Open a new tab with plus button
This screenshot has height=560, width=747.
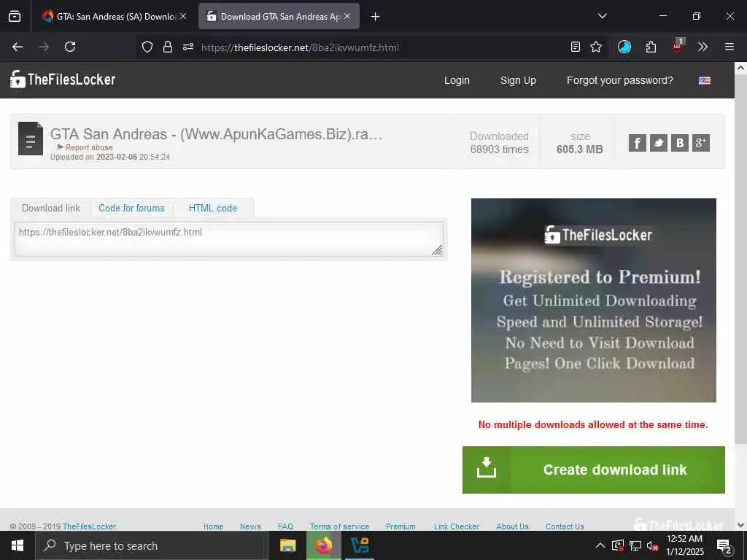pos(376,17)
